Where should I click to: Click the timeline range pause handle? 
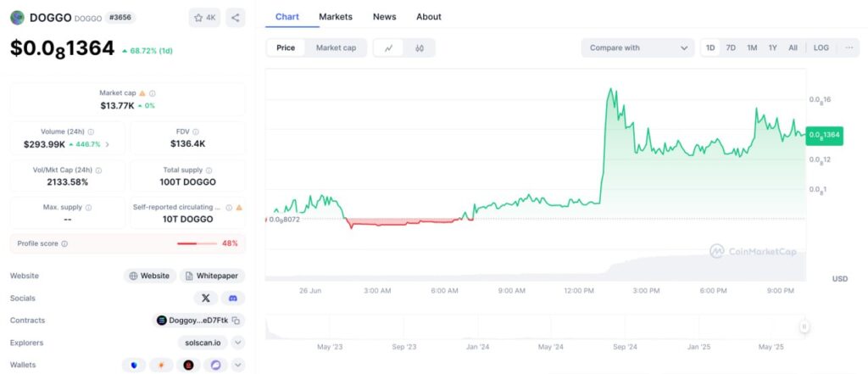pos(804,327)
